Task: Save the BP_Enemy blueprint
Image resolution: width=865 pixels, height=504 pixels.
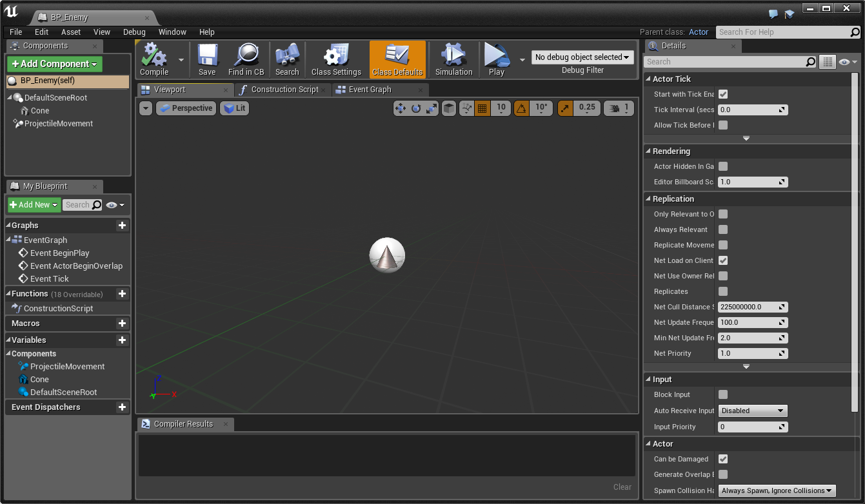Action: (x=207, y=59)
